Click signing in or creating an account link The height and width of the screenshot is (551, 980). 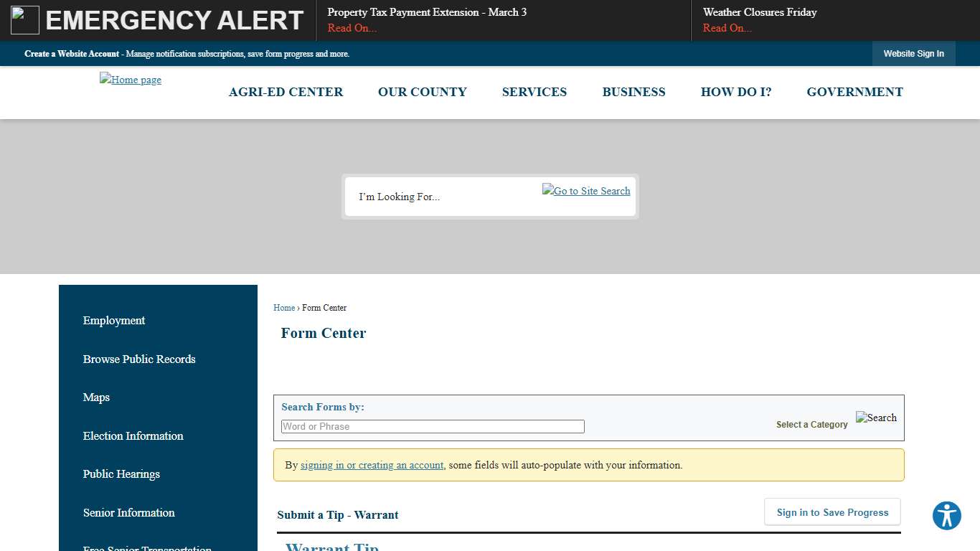tap(372, 465)
